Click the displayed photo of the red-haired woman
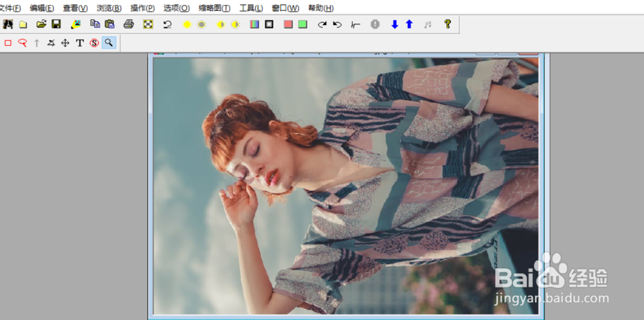The image size is (644, 320). [x=346, y=186]
